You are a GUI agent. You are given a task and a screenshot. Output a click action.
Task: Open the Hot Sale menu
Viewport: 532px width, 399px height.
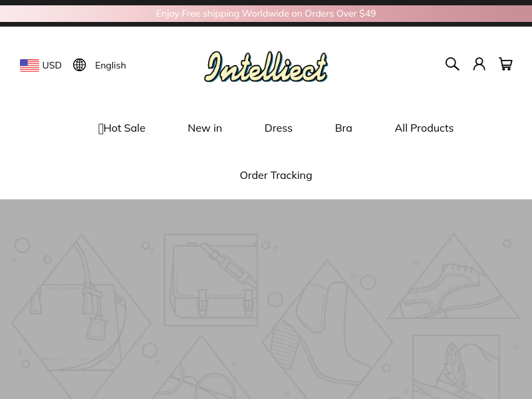(x=122, y=128)
